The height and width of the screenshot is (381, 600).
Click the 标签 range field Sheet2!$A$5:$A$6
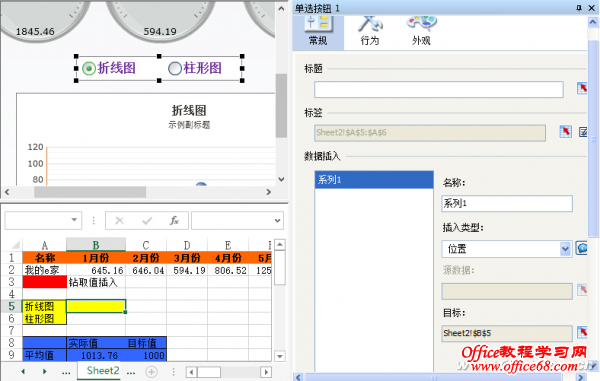[430, 133]
